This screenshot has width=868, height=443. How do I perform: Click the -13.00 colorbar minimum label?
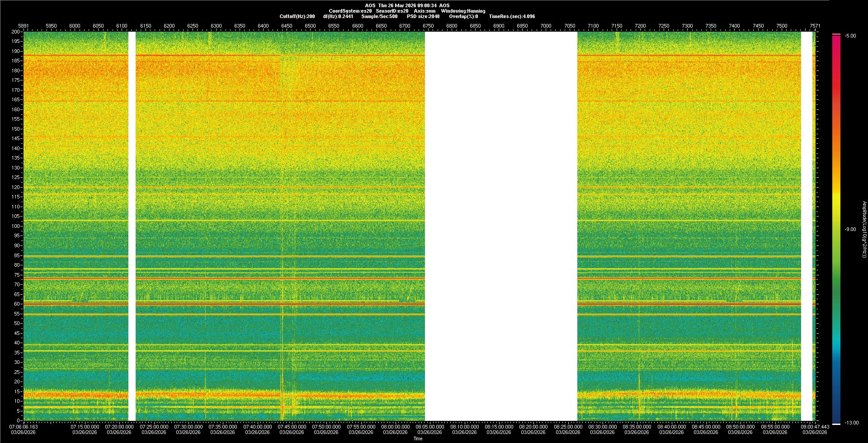pos(850,423)
